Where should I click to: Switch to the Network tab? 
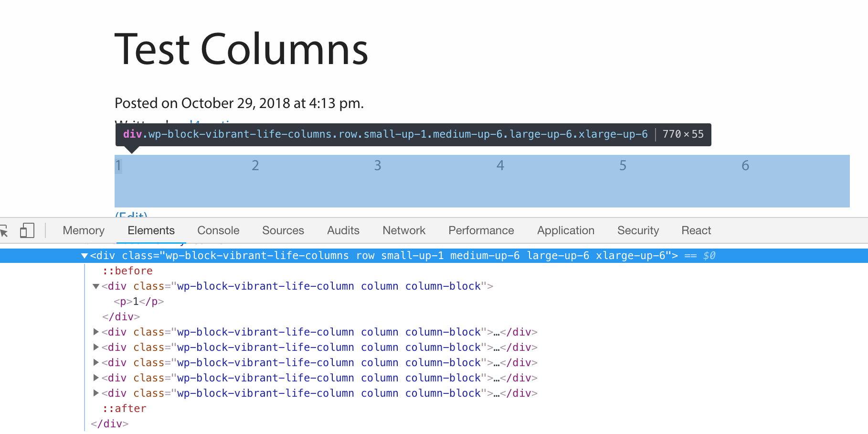click(x=404, y=230)
